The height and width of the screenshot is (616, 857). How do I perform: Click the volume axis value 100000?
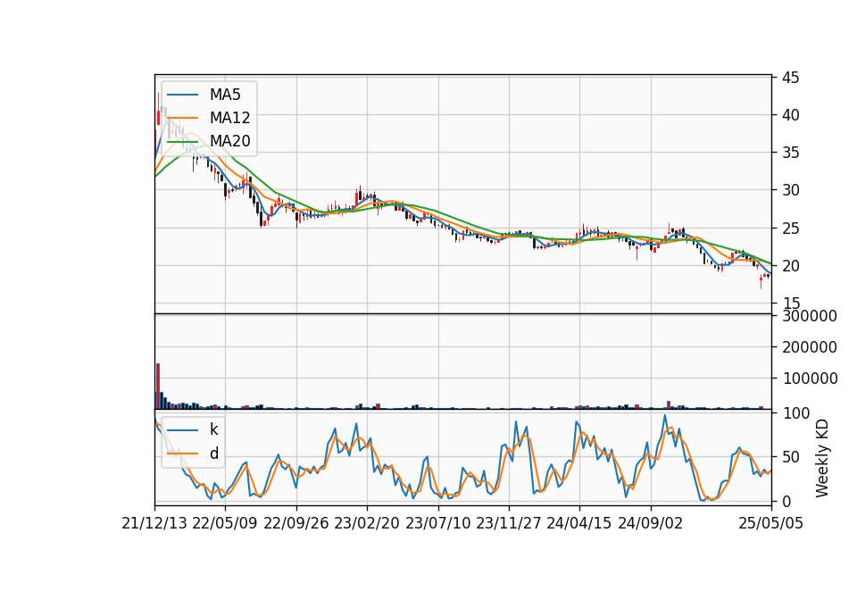[x=810, y=379]
